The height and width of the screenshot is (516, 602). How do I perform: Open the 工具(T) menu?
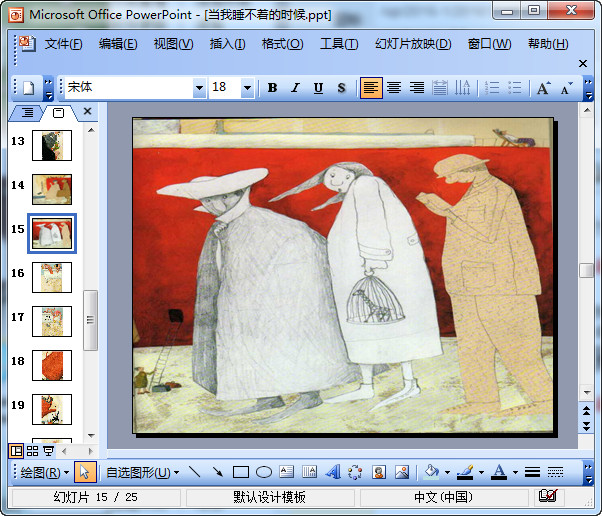coord(339,44)
